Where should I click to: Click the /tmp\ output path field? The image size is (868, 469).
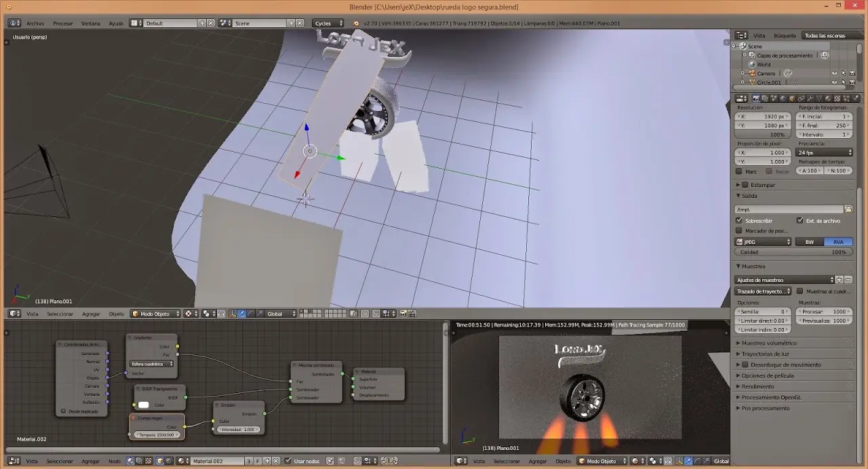(789, 209)
